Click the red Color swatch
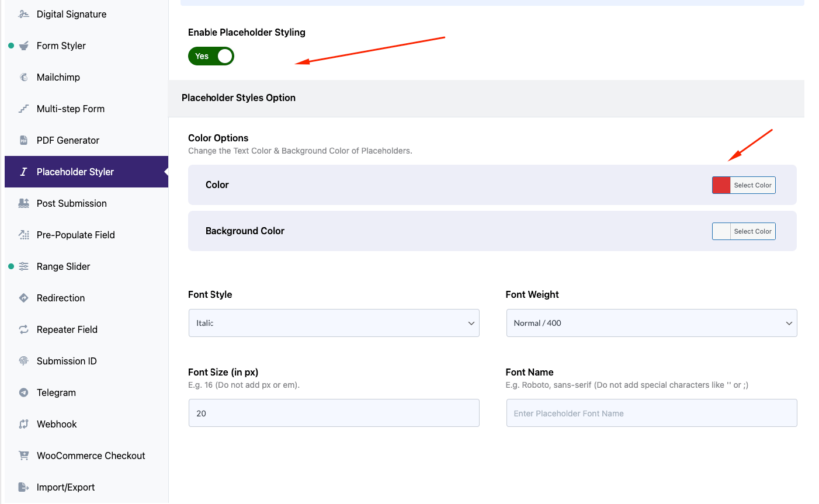The height and width of the screenshot is (504, 819). [x=720, y=185]
